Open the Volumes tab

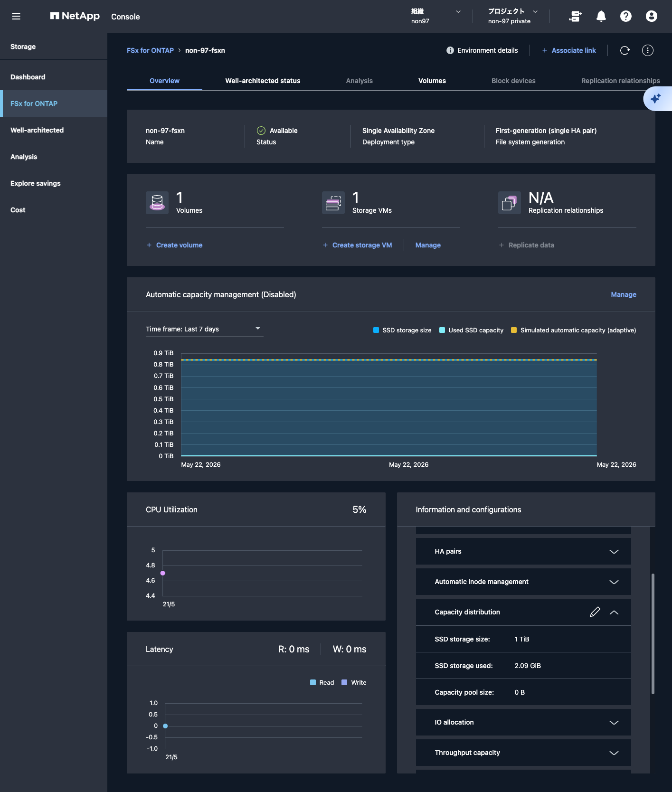point(432,81)
